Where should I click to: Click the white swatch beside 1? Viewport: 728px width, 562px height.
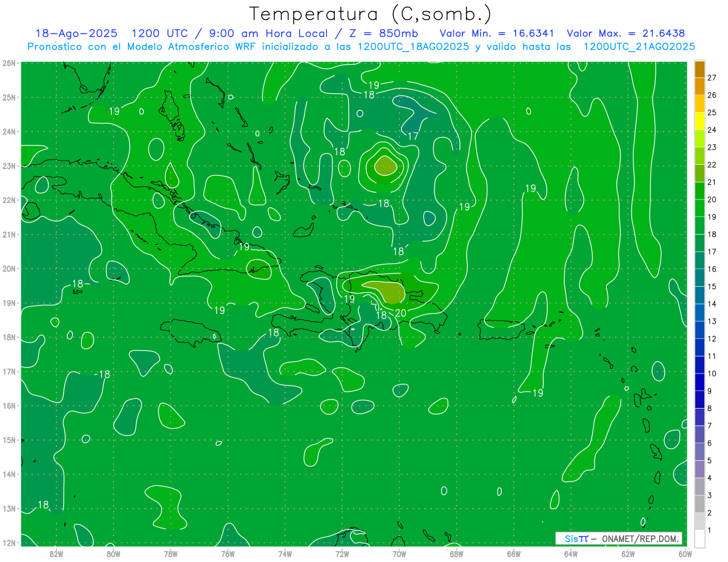(699, 538)
